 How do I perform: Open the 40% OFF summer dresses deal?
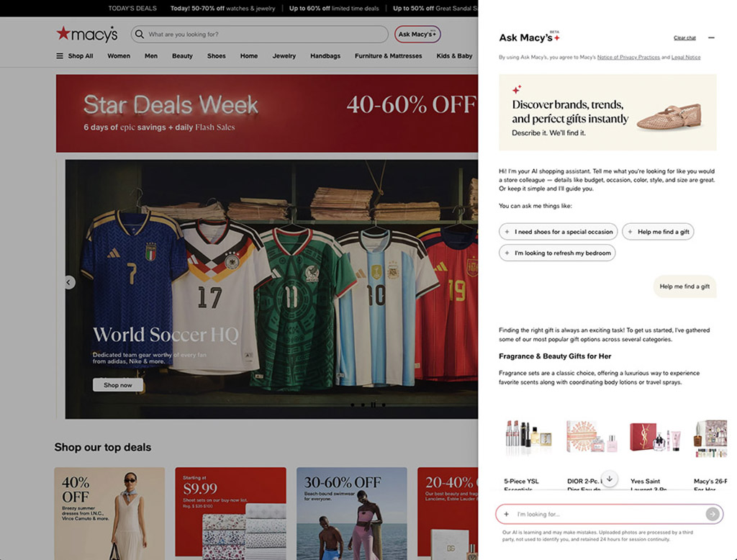pyautogui.click(x=109, y=513)
